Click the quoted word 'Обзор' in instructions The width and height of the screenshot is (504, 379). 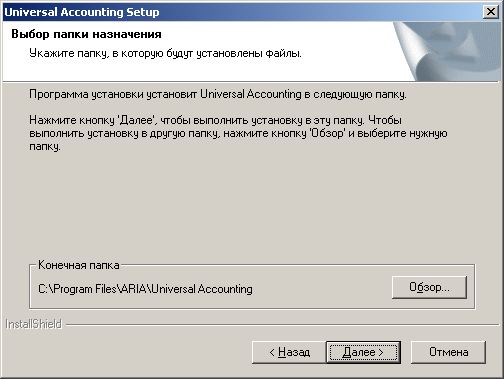pos(327,133)
